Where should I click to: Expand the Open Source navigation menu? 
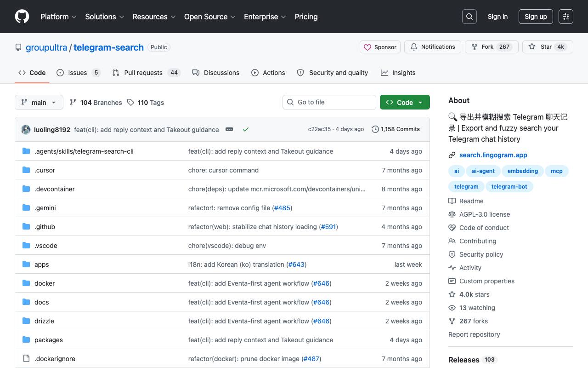[x=210, y=17]
